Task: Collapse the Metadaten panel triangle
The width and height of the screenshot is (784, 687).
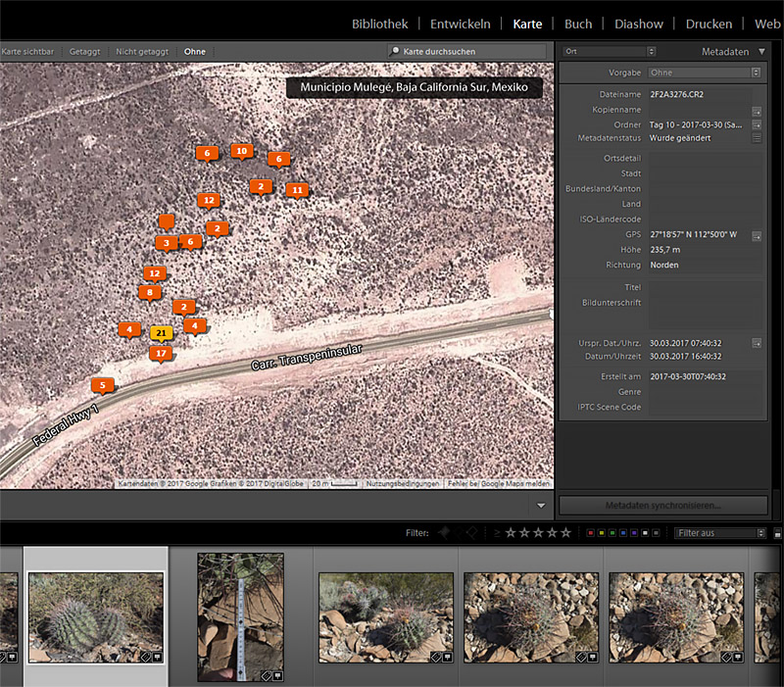Action: pyautogui.click(x=761, y=51)
